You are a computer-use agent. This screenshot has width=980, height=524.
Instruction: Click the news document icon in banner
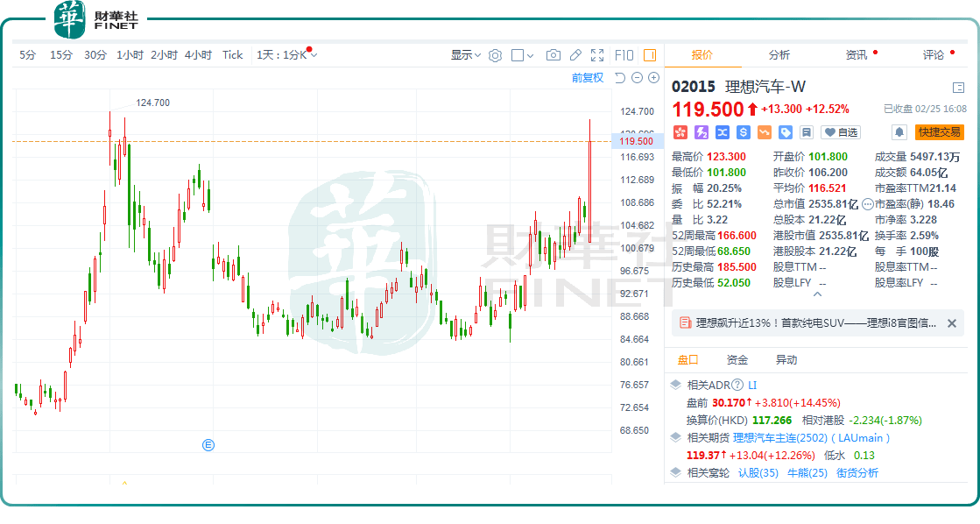click(x=685, y=322)
